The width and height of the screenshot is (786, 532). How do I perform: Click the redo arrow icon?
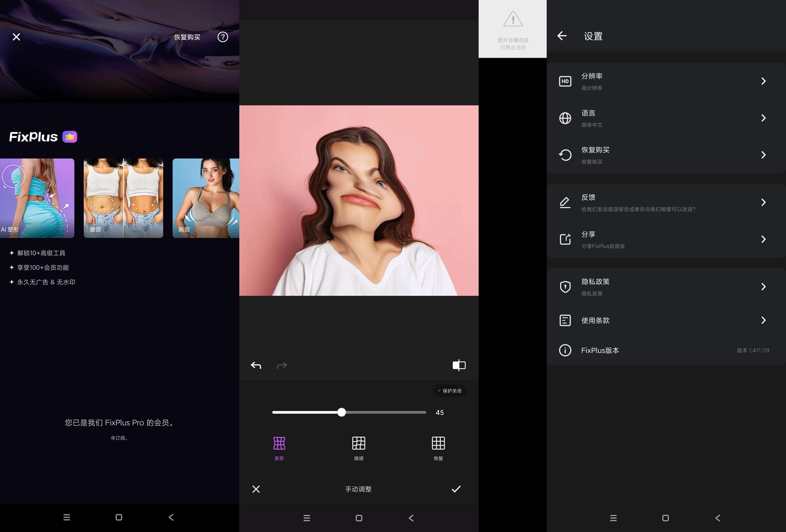(x=282, y=365)
